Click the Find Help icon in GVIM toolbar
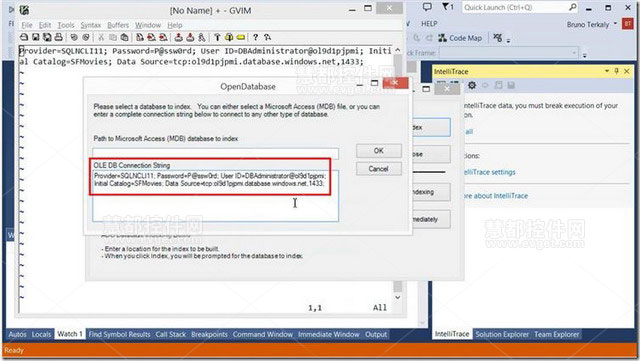640x361 pixels. (267, 37)
